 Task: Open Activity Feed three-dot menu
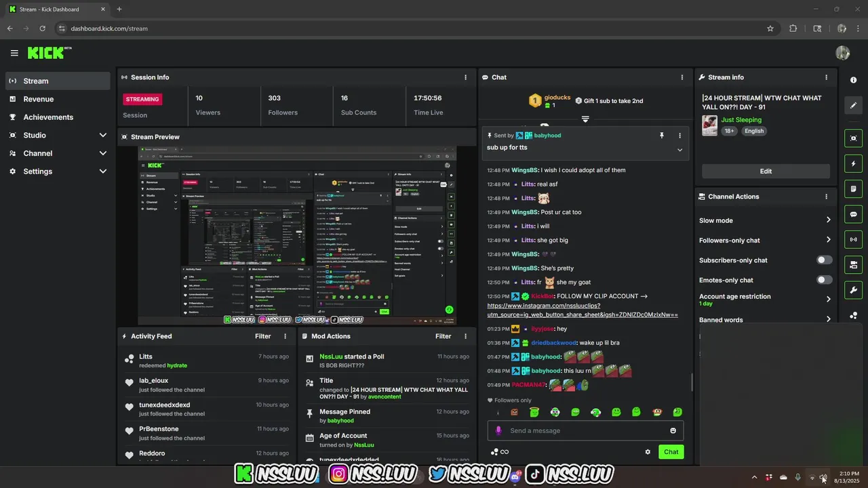pyautogui.click(x=285, y=336)
